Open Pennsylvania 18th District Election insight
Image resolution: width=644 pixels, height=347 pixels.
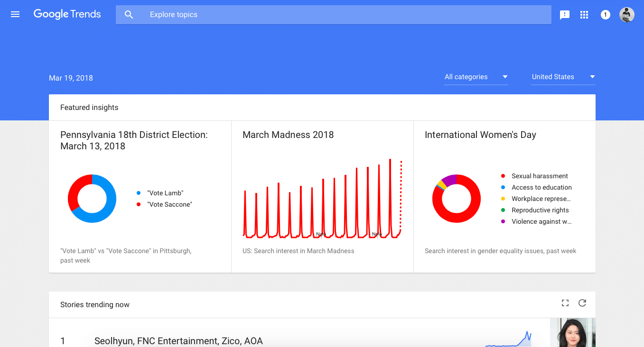click(x=134, y=140)
